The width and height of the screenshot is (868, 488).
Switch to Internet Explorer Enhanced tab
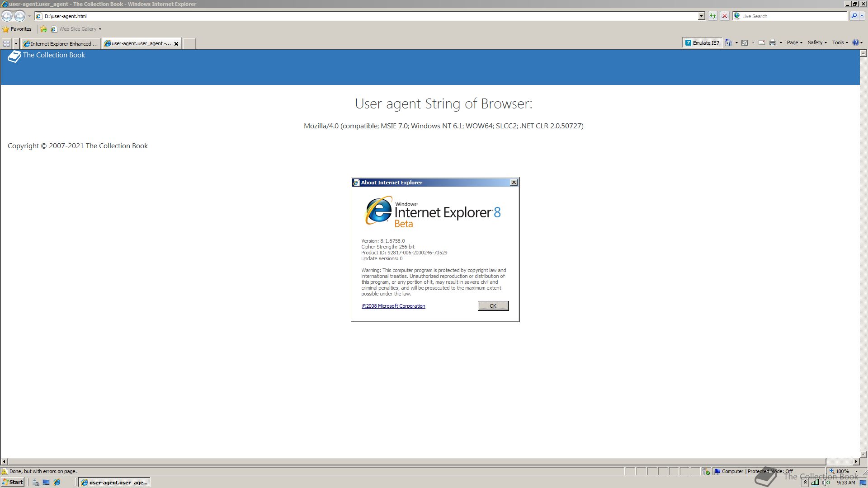point(61,43)
